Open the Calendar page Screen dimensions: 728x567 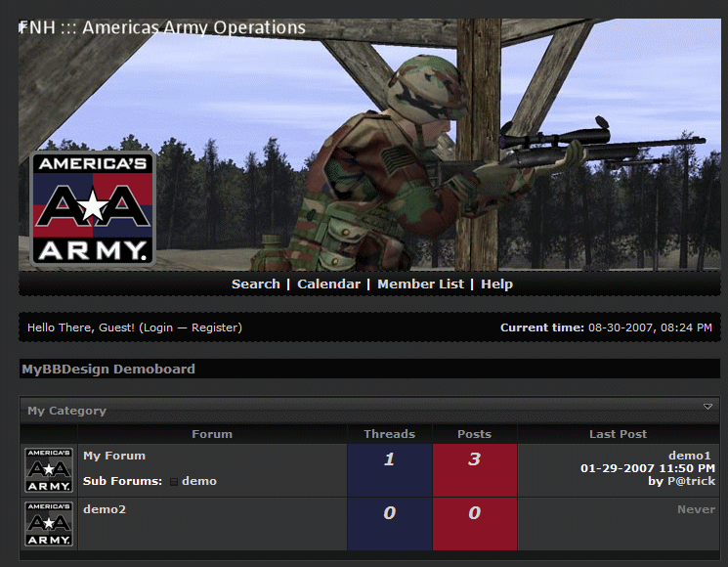[328, 283]
